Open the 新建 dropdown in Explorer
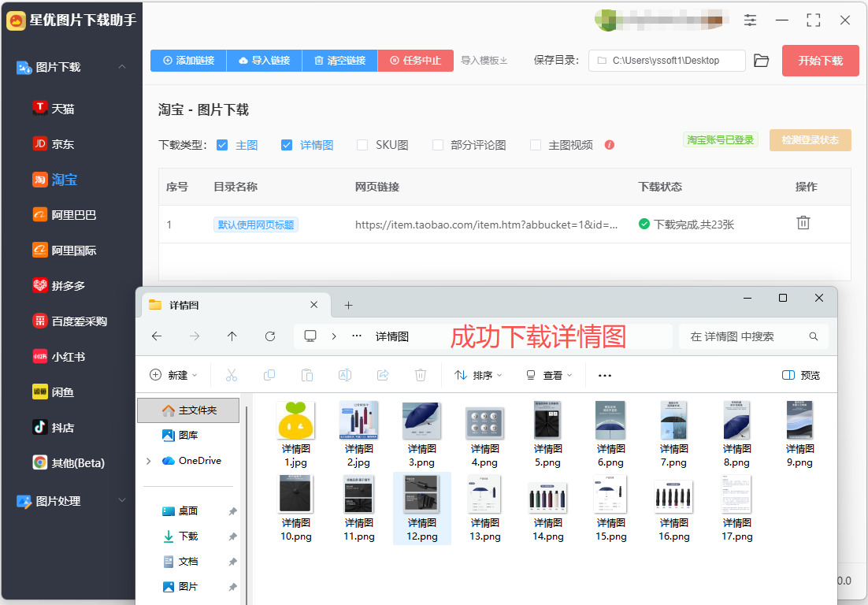Viewport: 868px width, 605px height. click(x=173, y=375)
